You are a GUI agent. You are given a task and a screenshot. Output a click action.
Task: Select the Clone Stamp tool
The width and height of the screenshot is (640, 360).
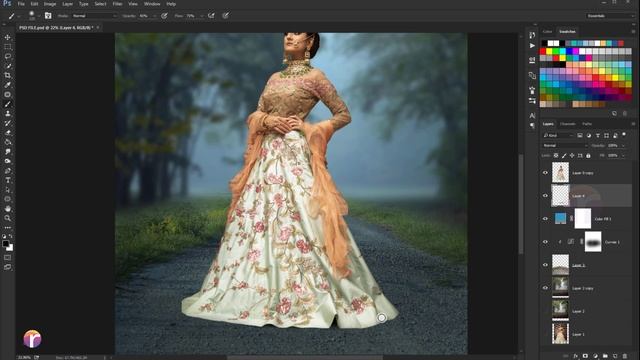tap(7, 113)
